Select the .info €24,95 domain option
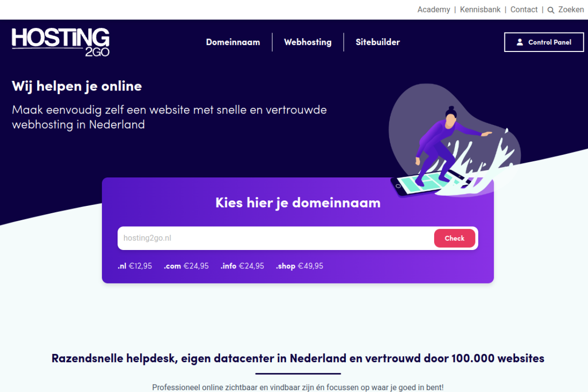This screenshot has width=588, height=392. point(242,266)
